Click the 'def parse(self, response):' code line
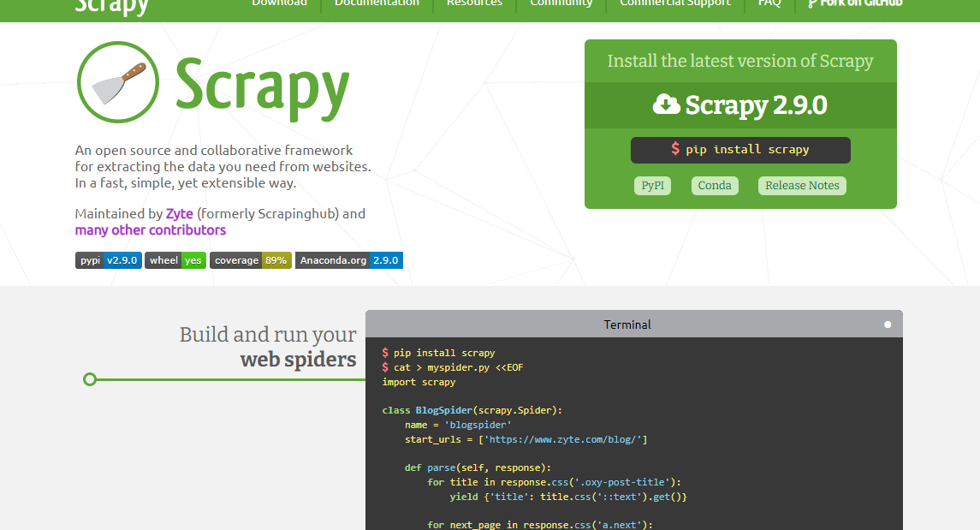 coord(478,467)
